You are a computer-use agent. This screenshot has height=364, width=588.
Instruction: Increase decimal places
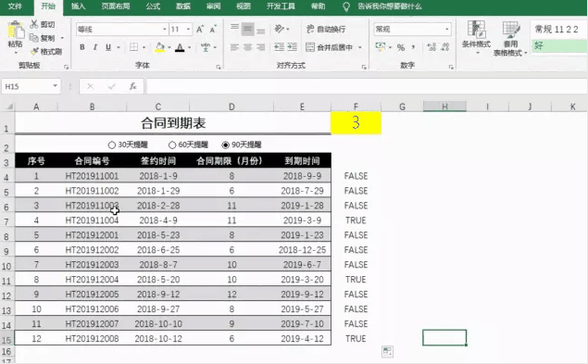point(432,47)
